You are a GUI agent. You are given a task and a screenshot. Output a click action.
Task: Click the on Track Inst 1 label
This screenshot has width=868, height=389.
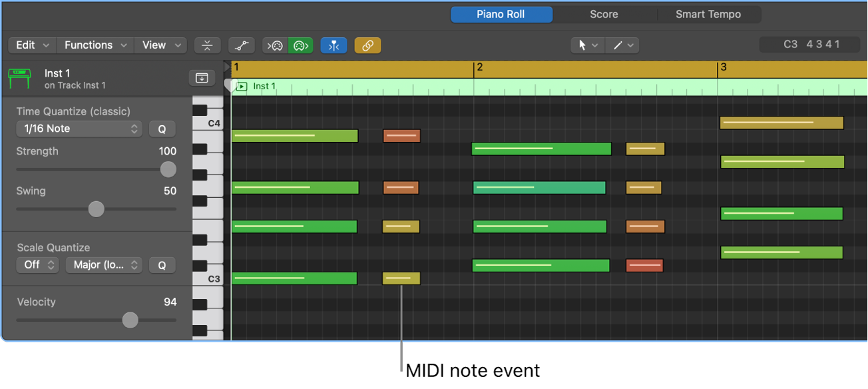pyautogui.click(x=75, y=85)
